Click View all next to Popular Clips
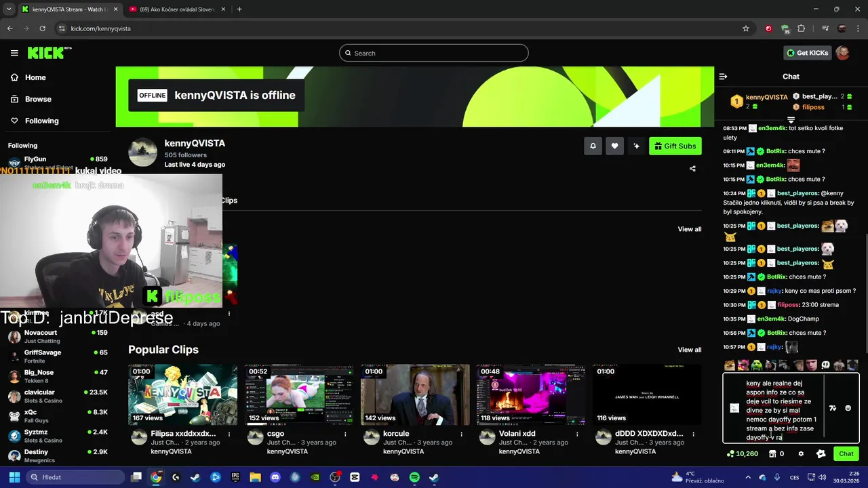 coord(689,350)
